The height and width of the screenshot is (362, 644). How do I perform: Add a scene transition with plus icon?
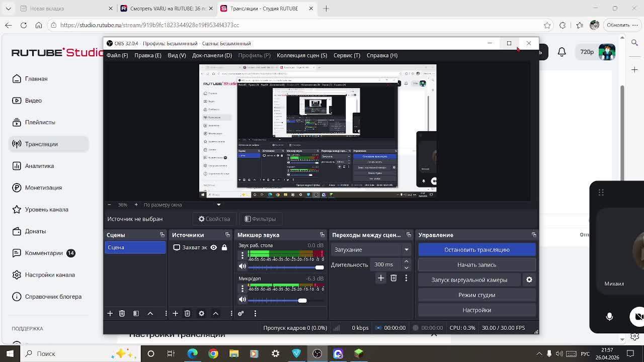point(381,278)
